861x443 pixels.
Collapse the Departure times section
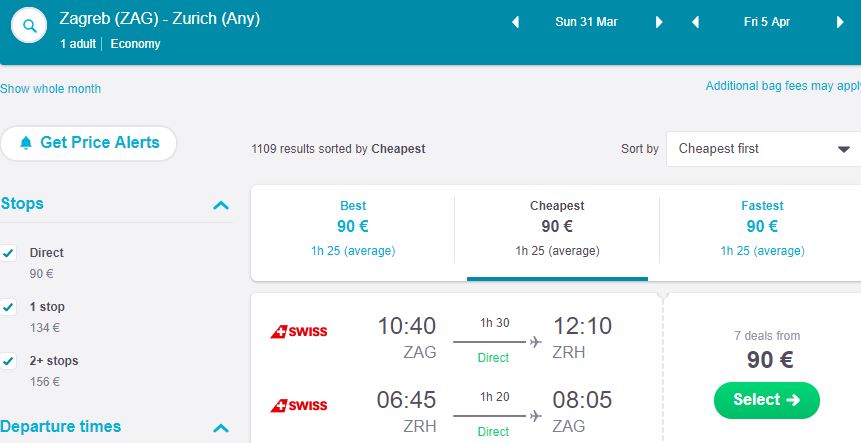tap(221, 428)
